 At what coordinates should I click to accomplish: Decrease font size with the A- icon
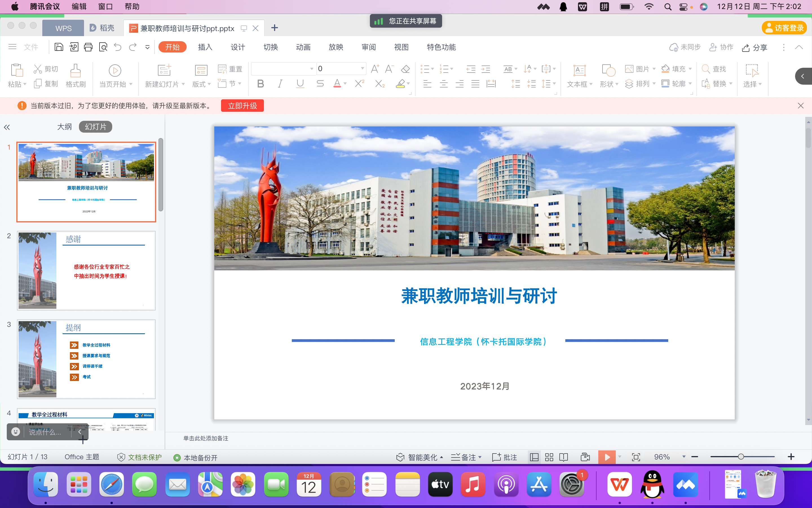coord(389,69)
